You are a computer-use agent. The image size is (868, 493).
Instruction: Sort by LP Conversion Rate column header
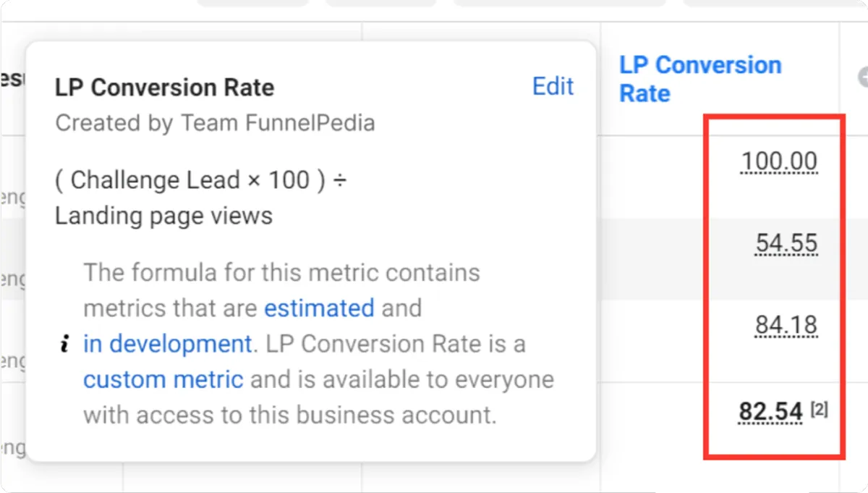click(x=699, y=79)
